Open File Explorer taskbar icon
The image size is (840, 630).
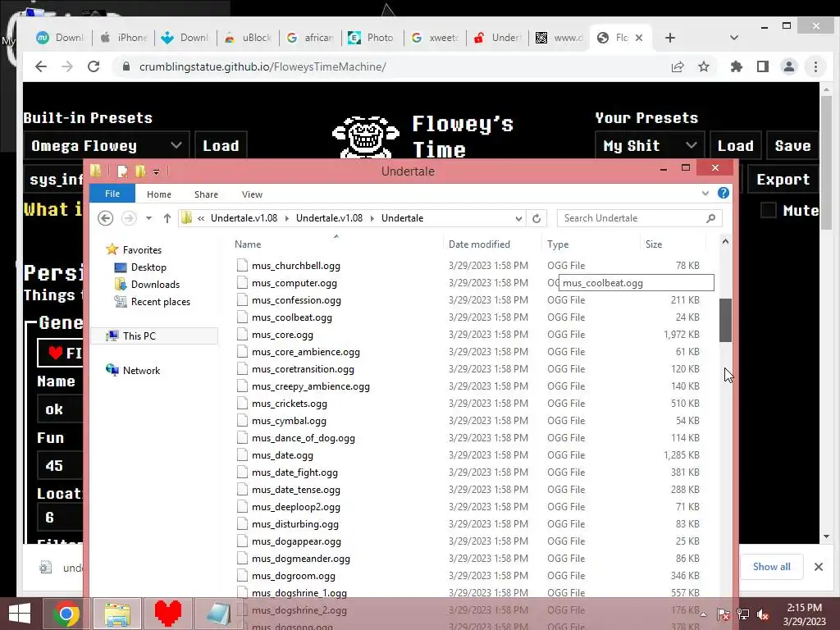point(117,614)
